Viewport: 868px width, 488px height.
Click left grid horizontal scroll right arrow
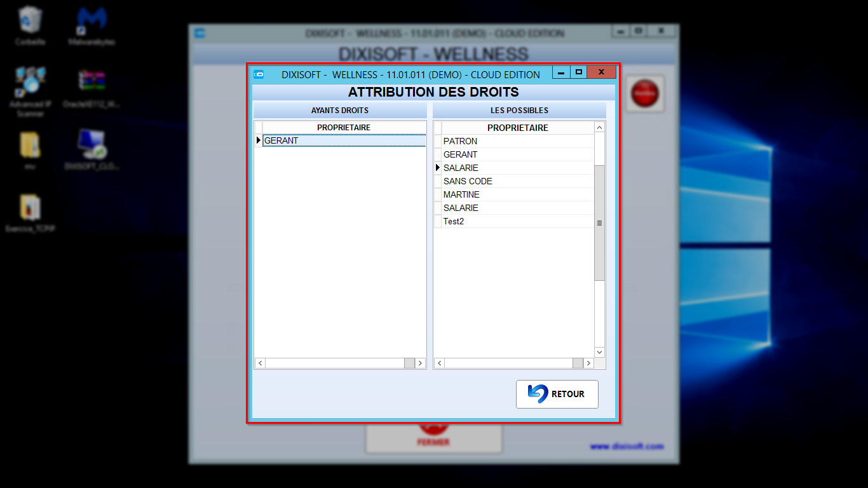[420, 363]
